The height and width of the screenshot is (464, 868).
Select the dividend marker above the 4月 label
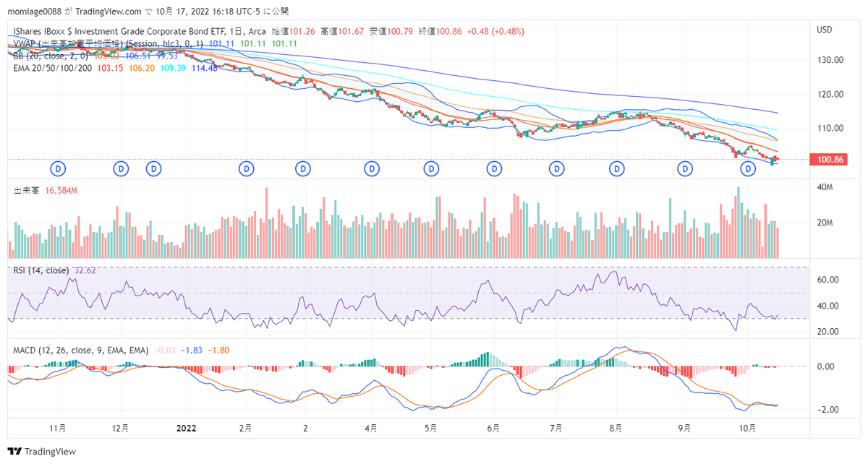pyautogui.click(x=372, y=168)
